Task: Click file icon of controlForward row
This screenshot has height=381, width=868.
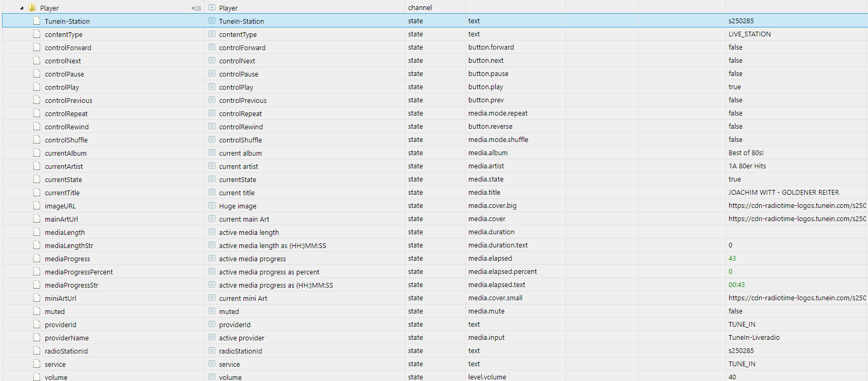Action: point(36,47)
